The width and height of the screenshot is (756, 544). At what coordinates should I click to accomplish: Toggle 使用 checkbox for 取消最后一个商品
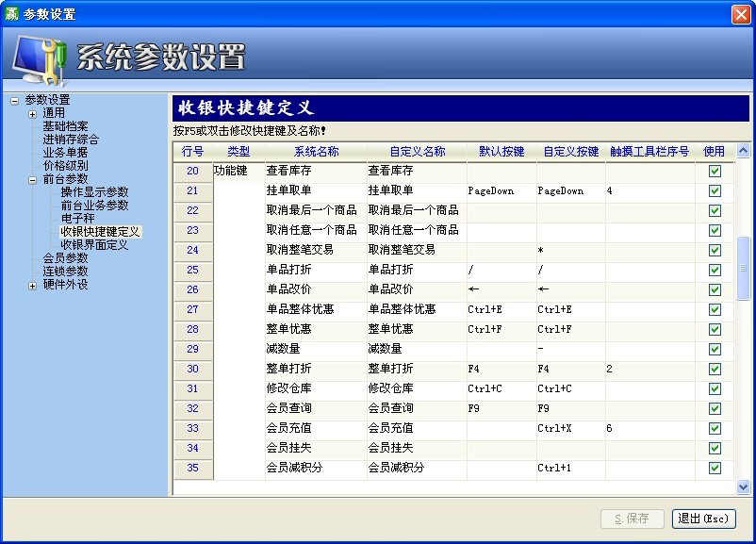click(x=715, y=211)
